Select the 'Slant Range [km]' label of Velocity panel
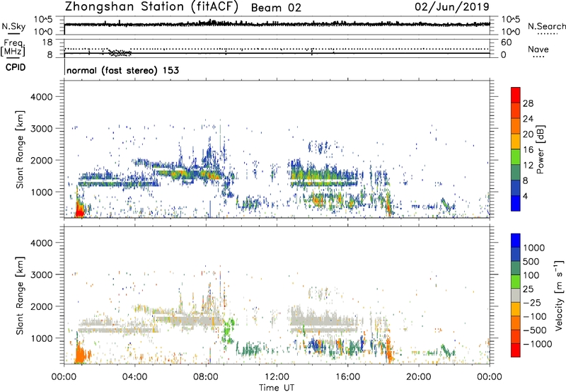Image resolution: width=566 pixels, height=392 pixels. tap(20, 295)
